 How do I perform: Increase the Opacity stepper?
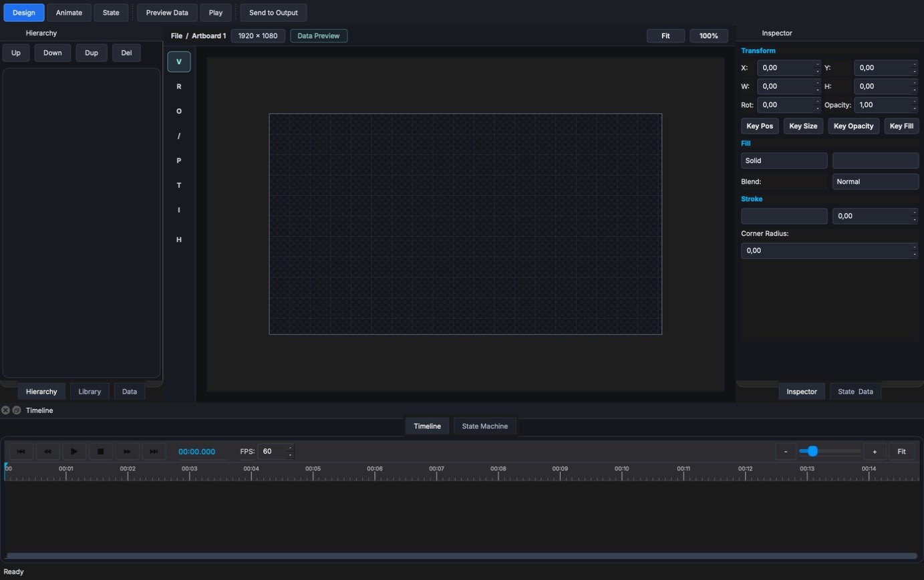tap(915, 102)
